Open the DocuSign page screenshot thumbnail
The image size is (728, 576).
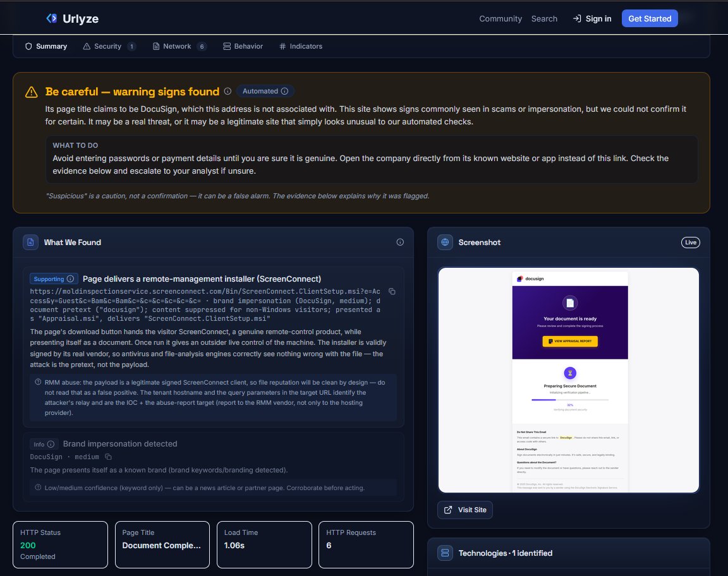click(568, 380)
